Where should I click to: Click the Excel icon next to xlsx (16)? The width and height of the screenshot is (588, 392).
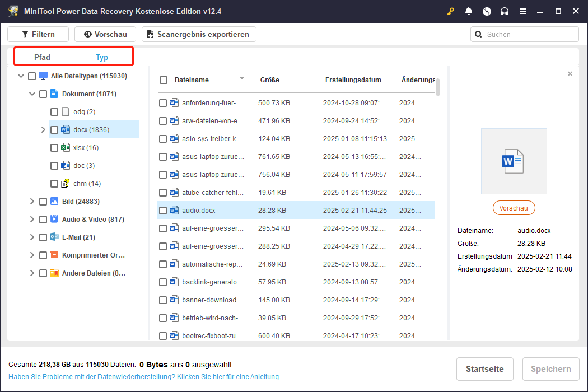tap(66, 147)
